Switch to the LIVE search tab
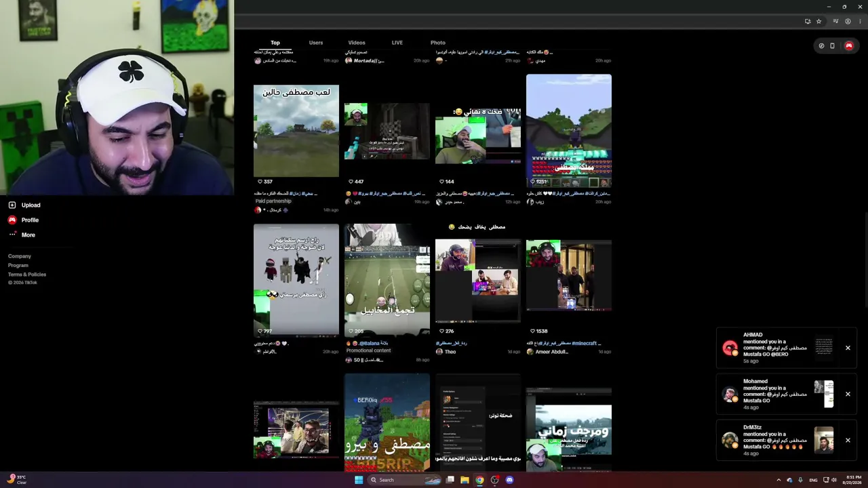The height and width of the screenshot is (488, 868). pos(397,43)
